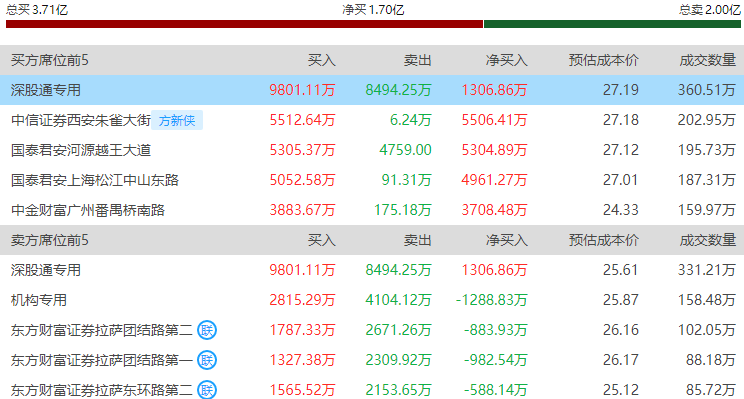Screen dimensions: 744x399
Task: Select the highlighted 深股通专用 buyer row
Action: click(372, 90)
